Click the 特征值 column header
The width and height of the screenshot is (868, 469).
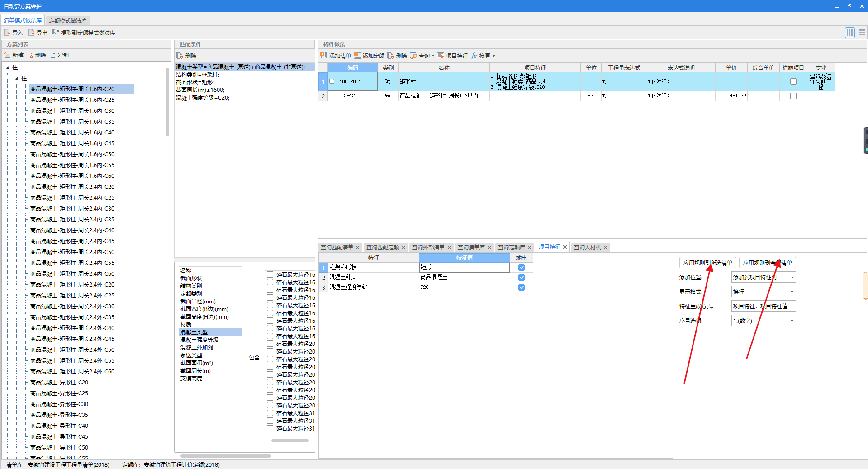tap(465, 258)
